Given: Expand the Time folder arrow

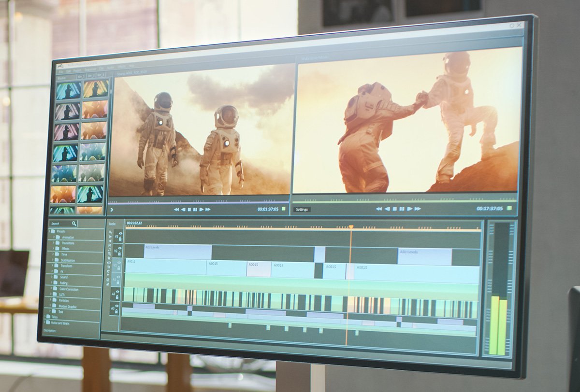Looking at the screenshot, I should tap(53, 254).
